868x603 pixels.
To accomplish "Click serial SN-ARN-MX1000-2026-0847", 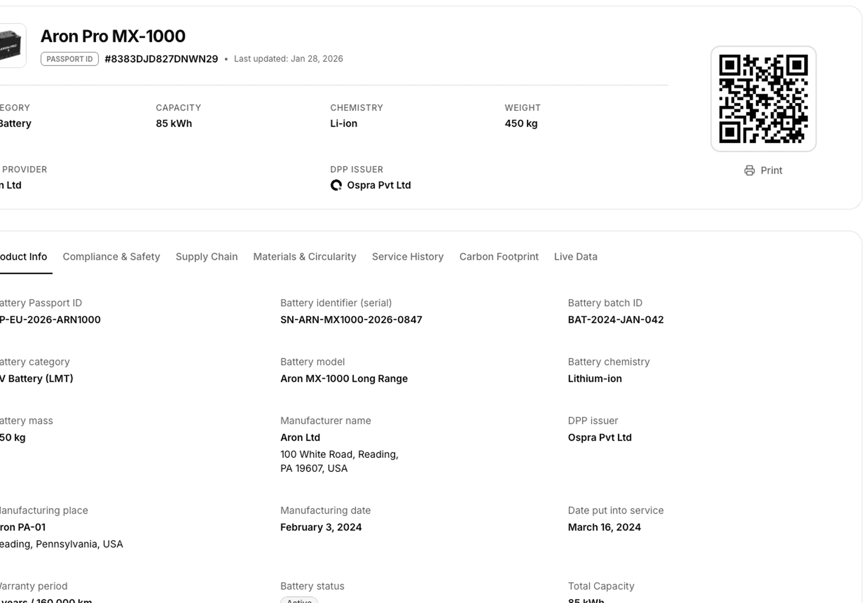I will tap(351, 320).
